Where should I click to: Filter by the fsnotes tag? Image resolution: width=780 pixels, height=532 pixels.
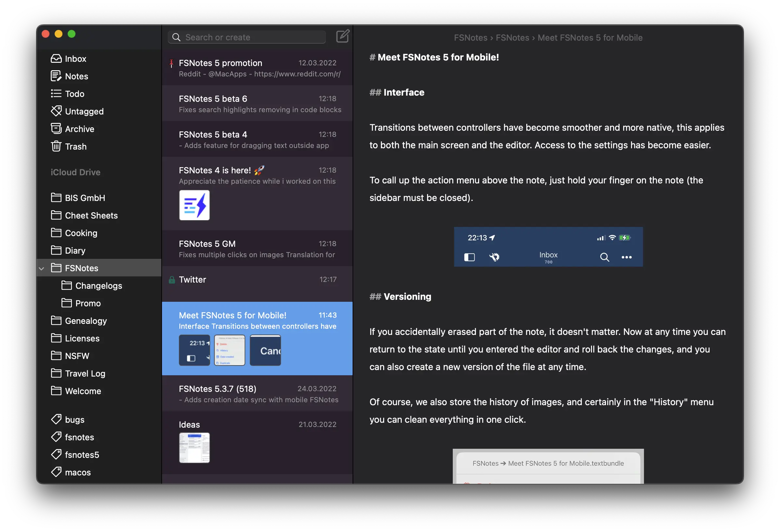tap(99, 437)
